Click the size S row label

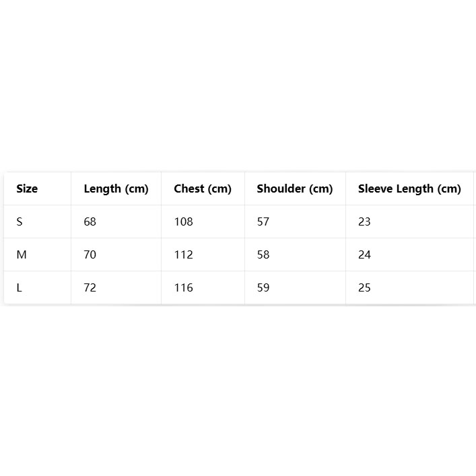tap(20, 222)
